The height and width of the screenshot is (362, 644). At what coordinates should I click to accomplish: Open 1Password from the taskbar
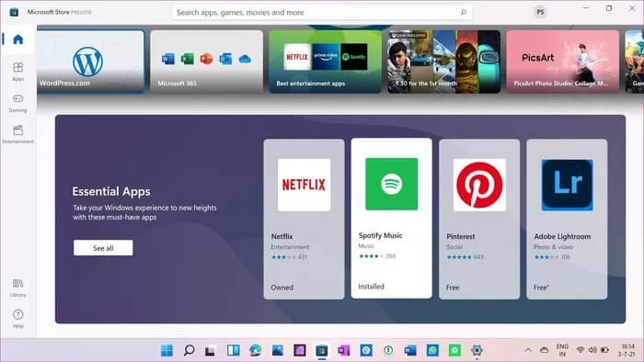[x=388, y=351]
